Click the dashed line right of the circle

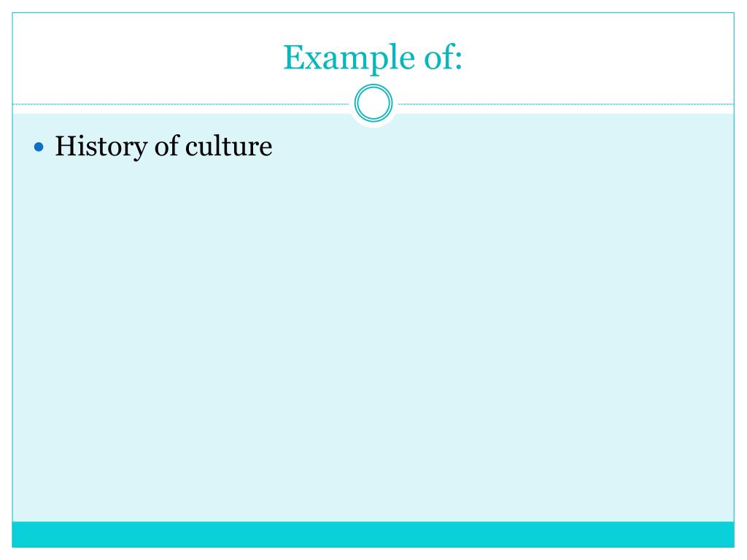tap(566, 104)
